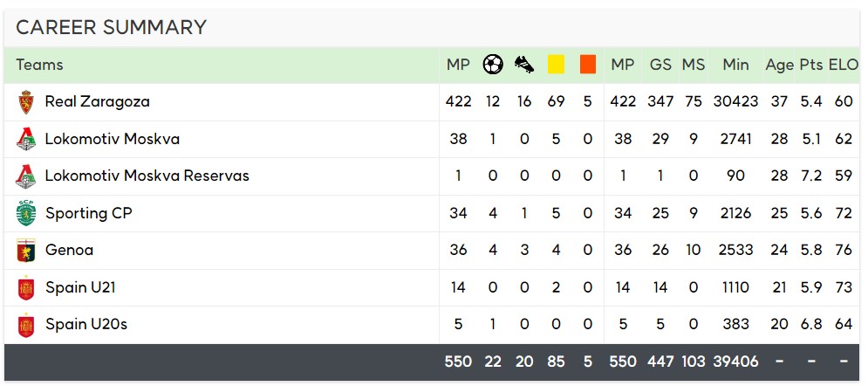Click the Lokomotiv Moskva club logo
Screen dimensions: 868x386
click(x=26, y=139)
